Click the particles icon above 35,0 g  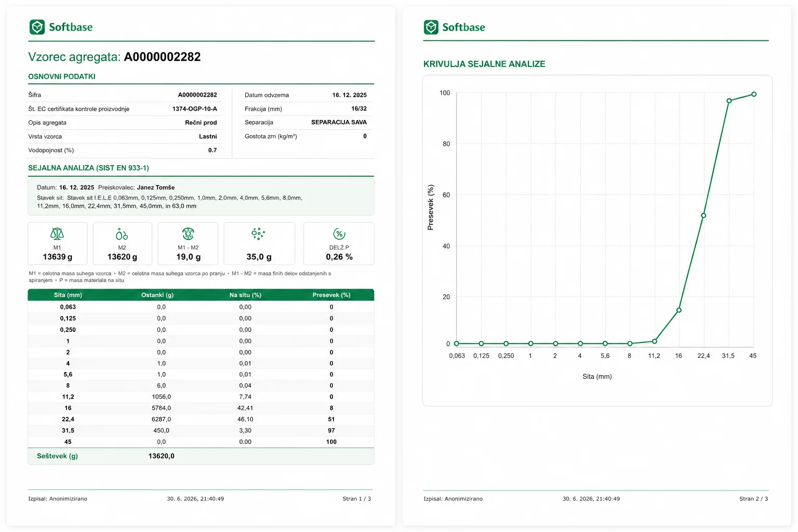258,234
